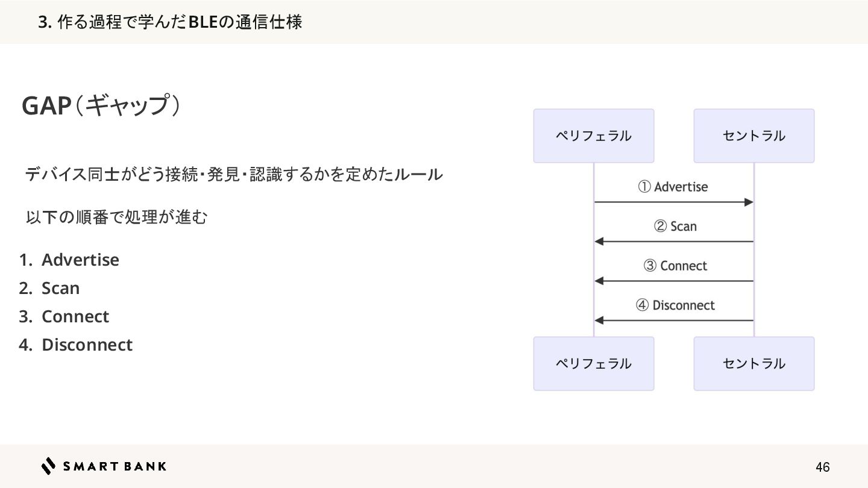
Task: Select the sentence starting with デバイス同士
Action: (x=234, y=175)
